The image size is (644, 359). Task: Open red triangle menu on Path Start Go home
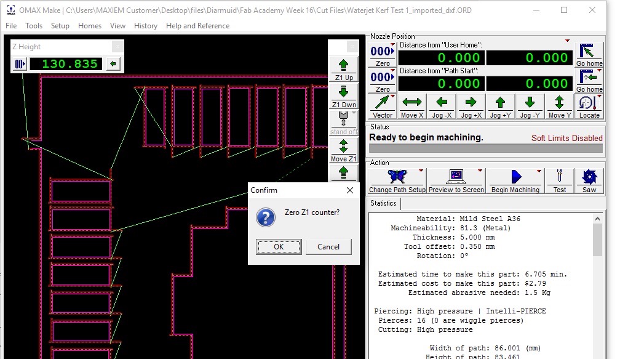(x=599, y=70)
